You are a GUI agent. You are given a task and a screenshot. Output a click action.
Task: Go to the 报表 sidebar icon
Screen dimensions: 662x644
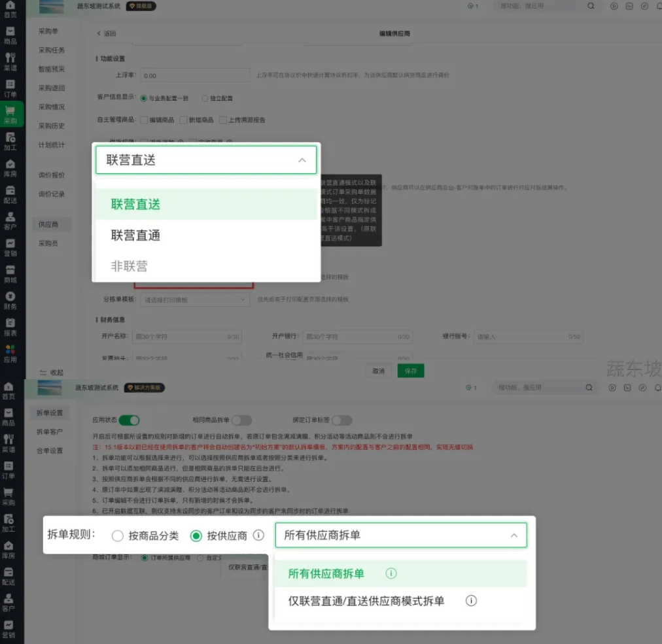click(x=10, y=326)
